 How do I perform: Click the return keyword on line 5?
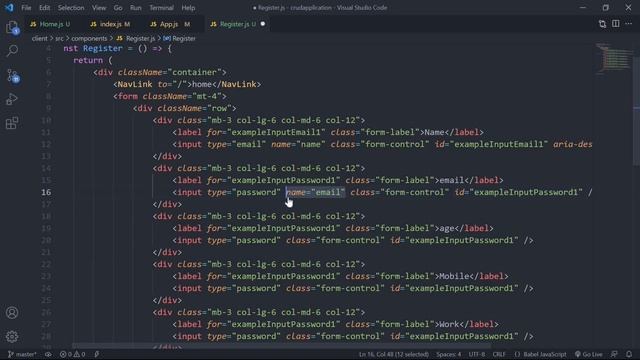(88, 60)
